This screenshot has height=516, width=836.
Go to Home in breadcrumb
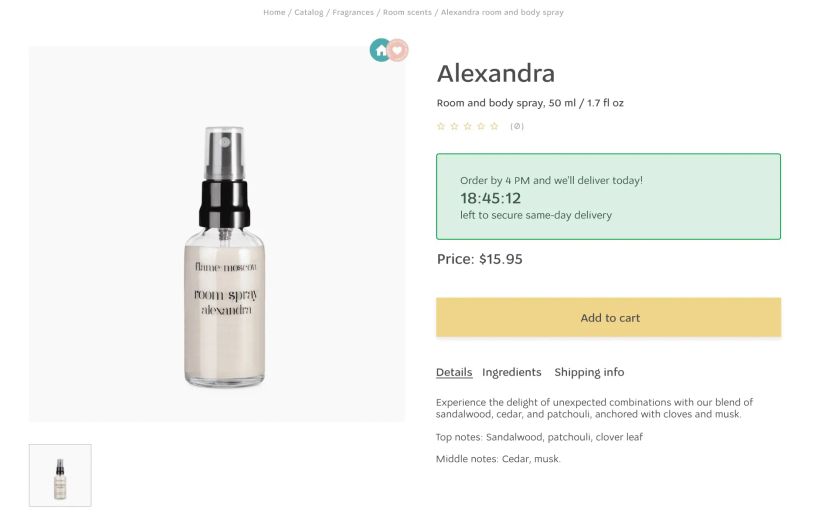click(274, 12)
